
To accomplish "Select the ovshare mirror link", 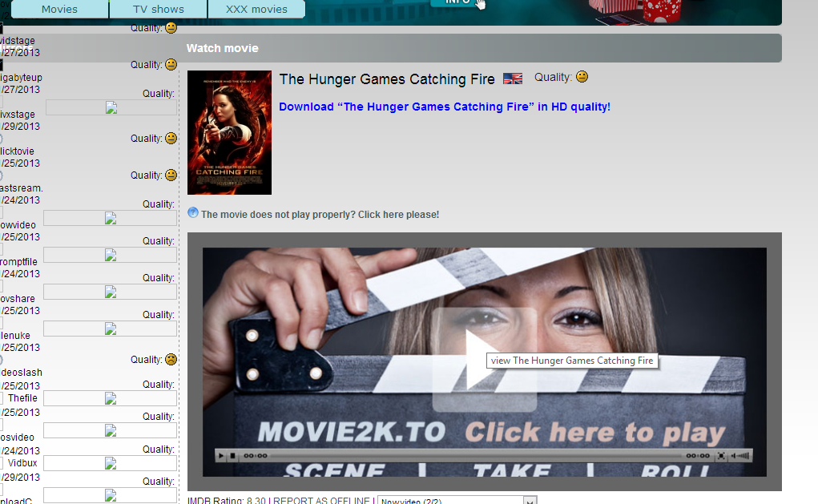I will 18,298.
